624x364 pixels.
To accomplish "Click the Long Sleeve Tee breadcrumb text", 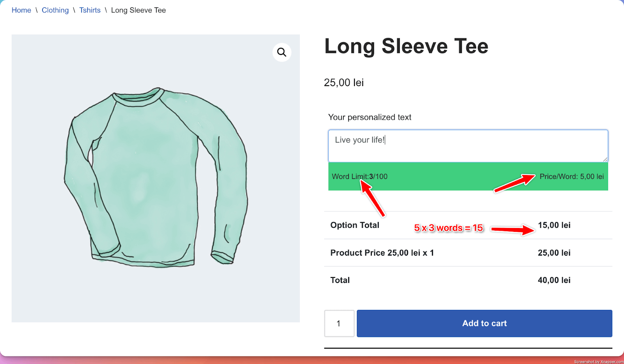I will pyautogui.click(x=138, y=10).
